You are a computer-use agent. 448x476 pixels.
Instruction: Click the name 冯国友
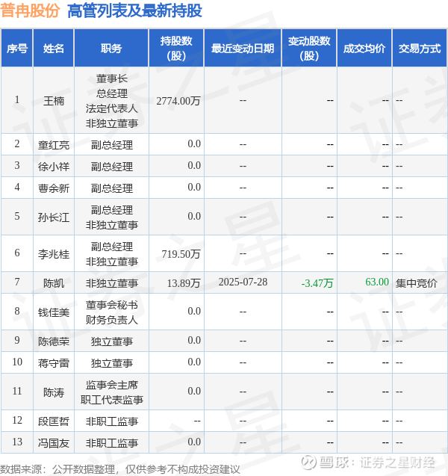(x=54, y=443)
